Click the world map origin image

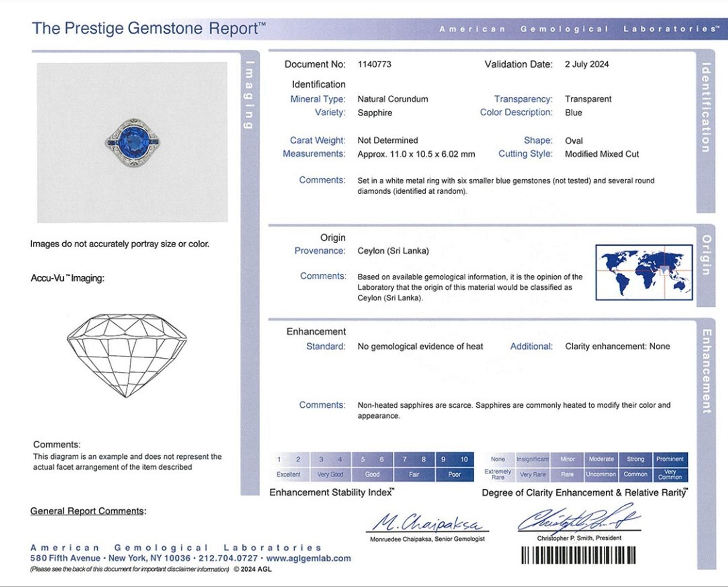[x=644, y=272]
